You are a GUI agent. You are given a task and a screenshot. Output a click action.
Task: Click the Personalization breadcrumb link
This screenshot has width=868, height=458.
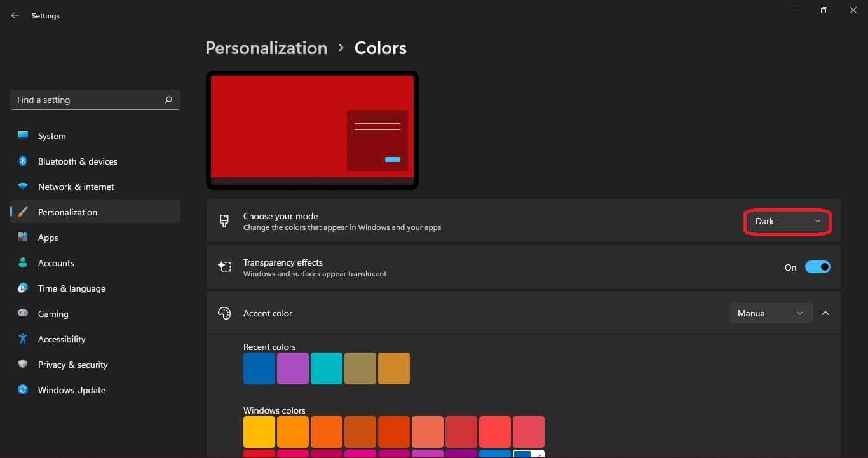click(x=266, y=48)
